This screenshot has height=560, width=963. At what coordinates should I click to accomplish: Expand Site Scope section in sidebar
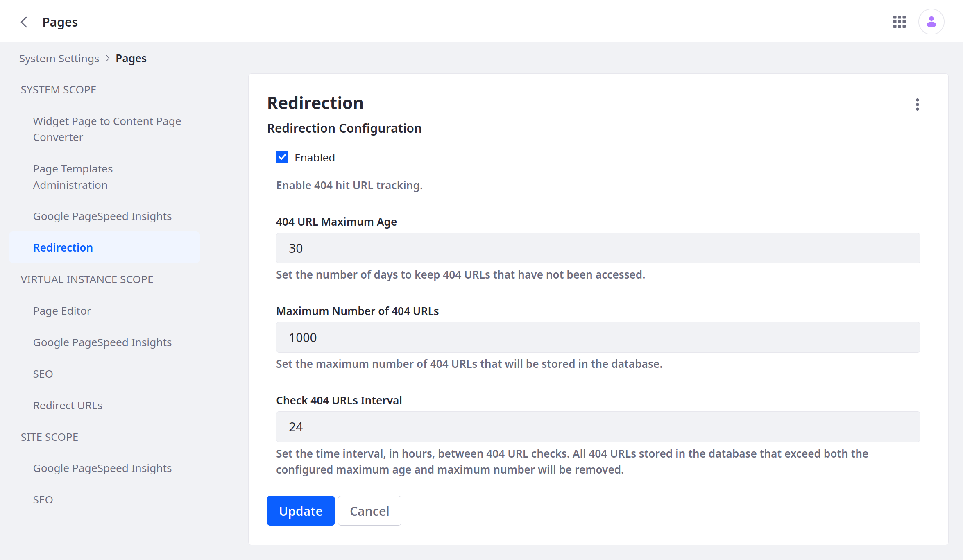point(49,436)
